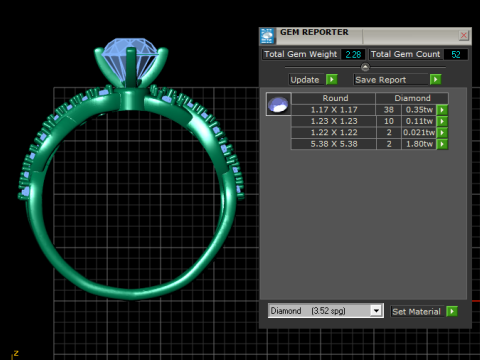Click green arrow for 0.021tw row
The width and height of the screenshot is (480, 360).
tap(442, 132)
